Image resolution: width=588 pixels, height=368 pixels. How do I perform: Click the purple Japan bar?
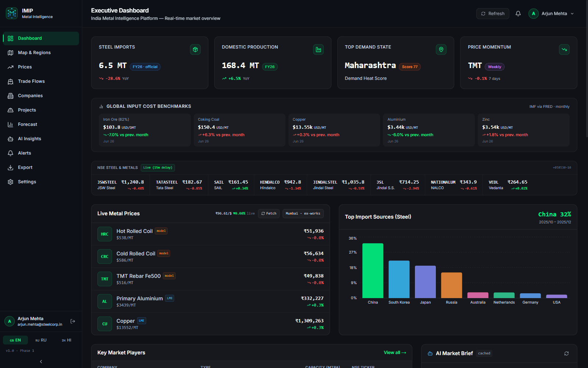(x=425, y=282)
